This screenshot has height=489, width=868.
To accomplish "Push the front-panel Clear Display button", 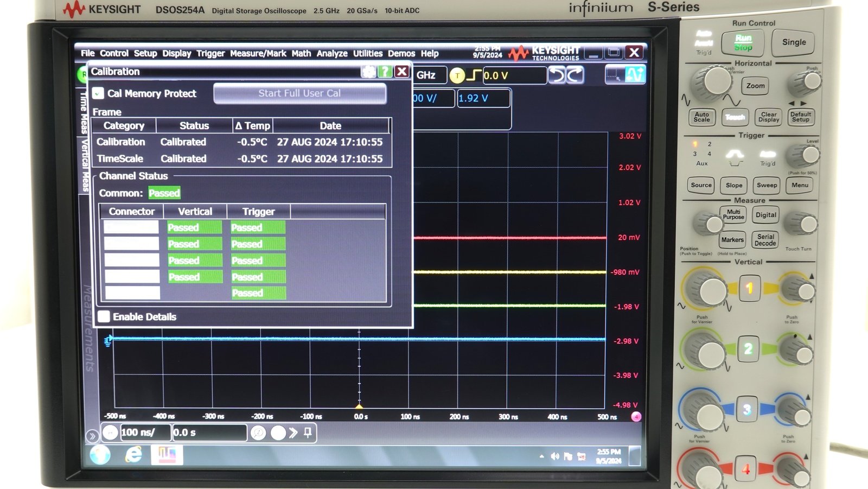I will coord(769,117).
